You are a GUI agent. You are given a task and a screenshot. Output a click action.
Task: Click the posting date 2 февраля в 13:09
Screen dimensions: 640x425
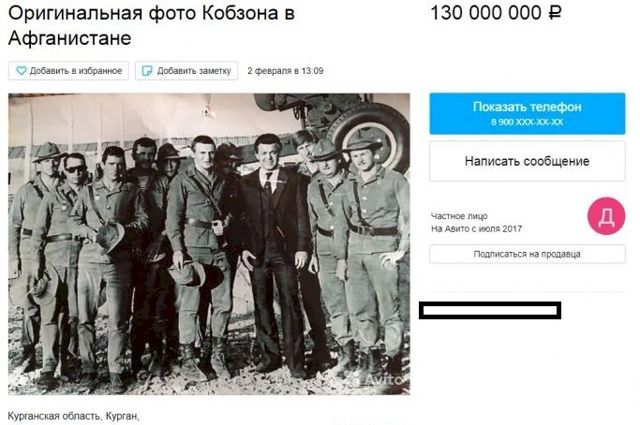click(x=285, y=71)
